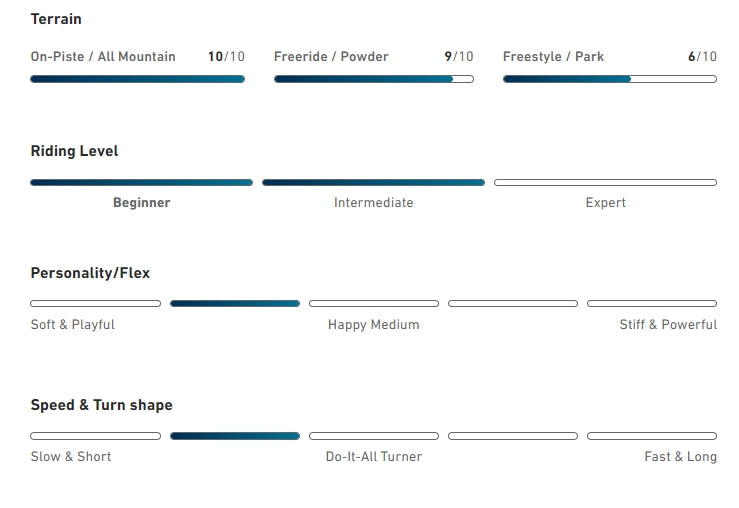Click the Soft & Playful flex segment
The height and width of the screenshot is (508, 739).
tap(96, 303)
